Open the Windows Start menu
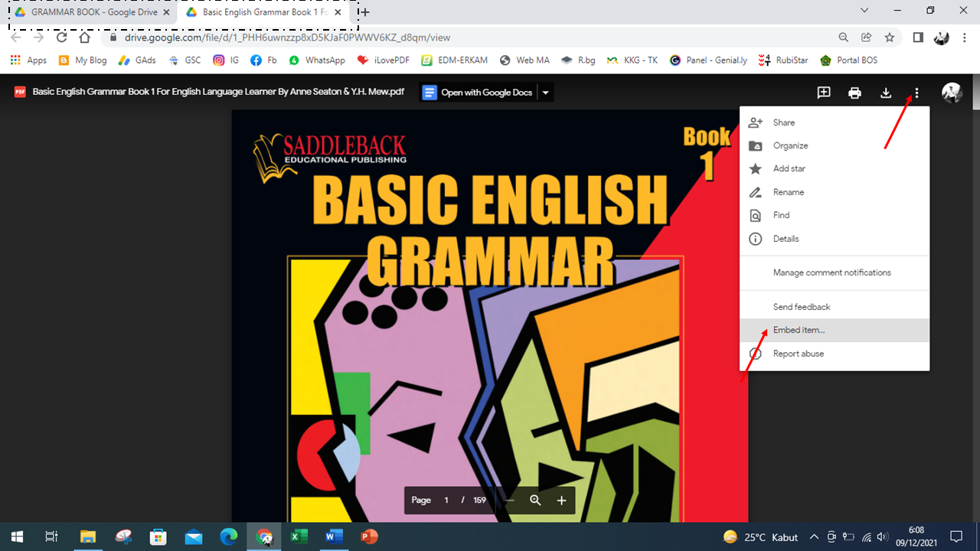Screen dimensions: 980x551 [x=17, y=536]
